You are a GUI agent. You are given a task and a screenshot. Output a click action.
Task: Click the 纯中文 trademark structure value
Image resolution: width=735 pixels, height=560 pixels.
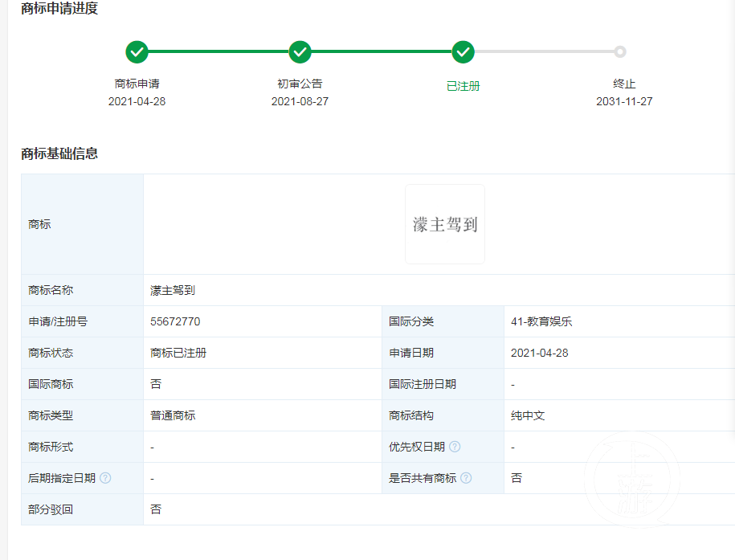coord(528,415)
